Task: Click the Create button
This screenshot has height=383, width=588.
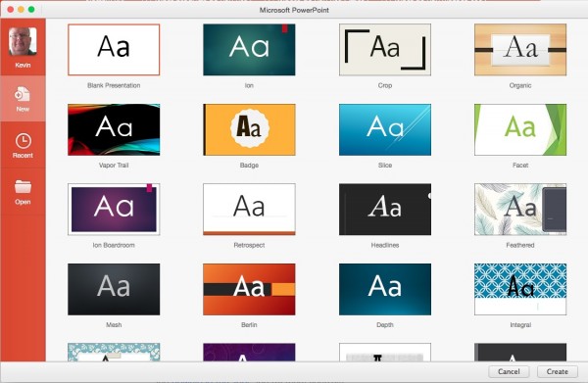Action: click(x=557, y=371)
